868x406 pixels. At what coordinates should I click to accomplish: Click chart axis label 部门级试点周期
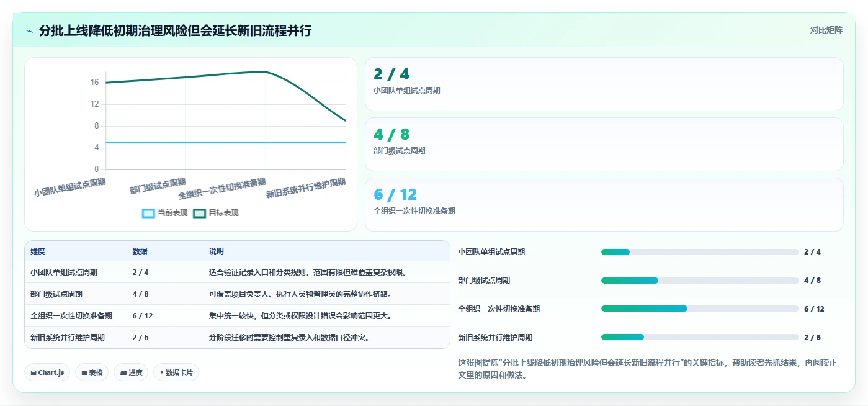pyautogui.click(x=158, y=186)
